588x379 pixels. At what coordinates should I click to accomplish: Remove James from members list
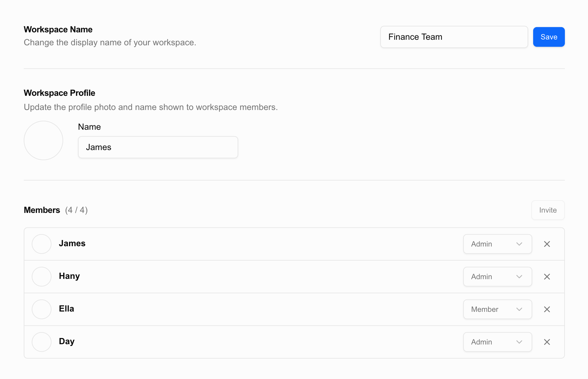coord(547,244)
